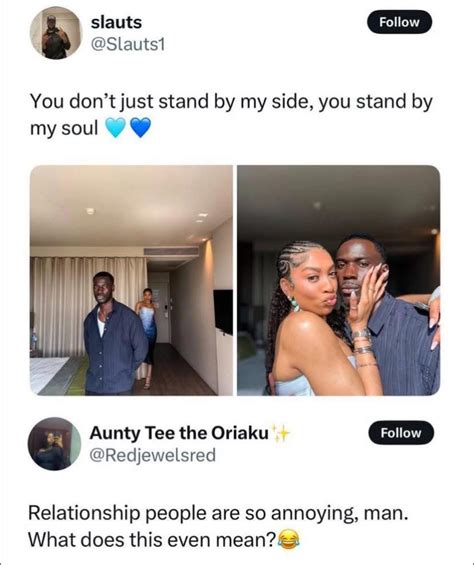Follow the slauts account
Viewport: 474px width, 565px height.
[x=399, y=22]
